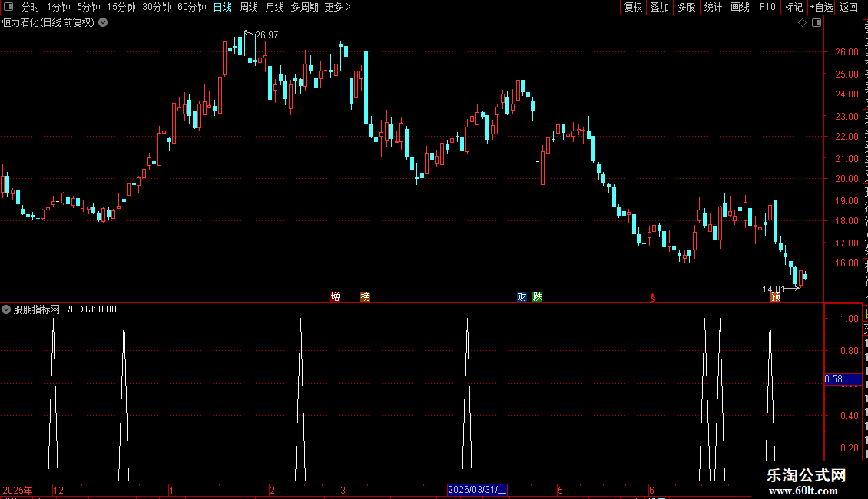Click the panel layout icon at top-left
Viewport: 868px width, 499px height.
click(x=8, y=7)
